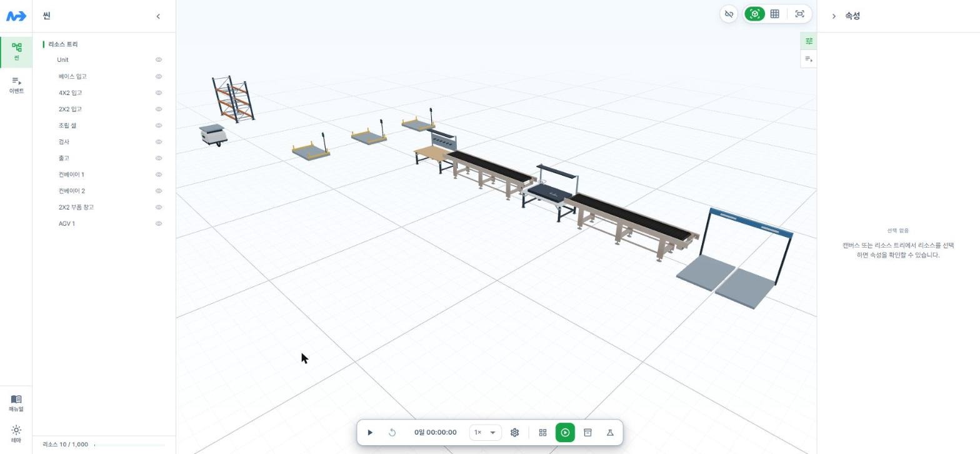Toggle visibility of Unit
Screen dimensions: 980x454
(x=159, y=60)
